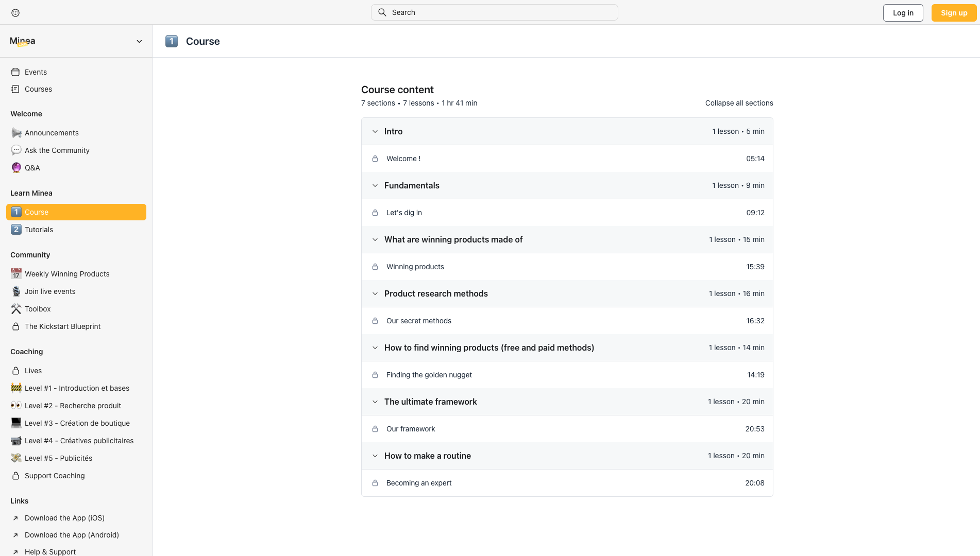Screen dimensions: 980x556
Task: Collapse the Fundamentals section chevron
Action: (375, 186)
